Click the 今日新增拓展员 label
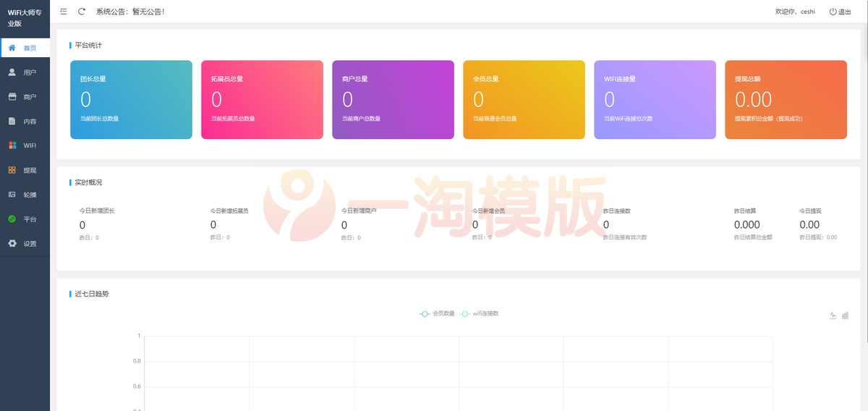 click(x=229, y=211)
